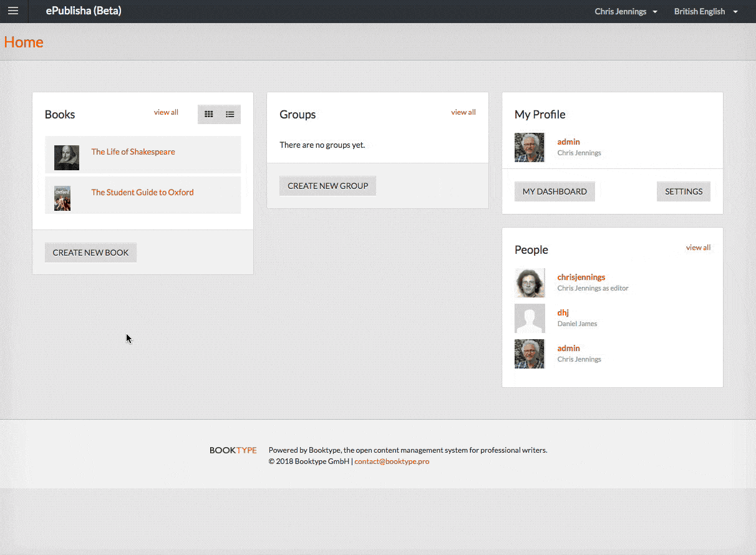Image resolution: width=756 pixels, height=555 pixels.
Task: Click the avatar photo in My Profile
Action: click(x=530, y=148)
